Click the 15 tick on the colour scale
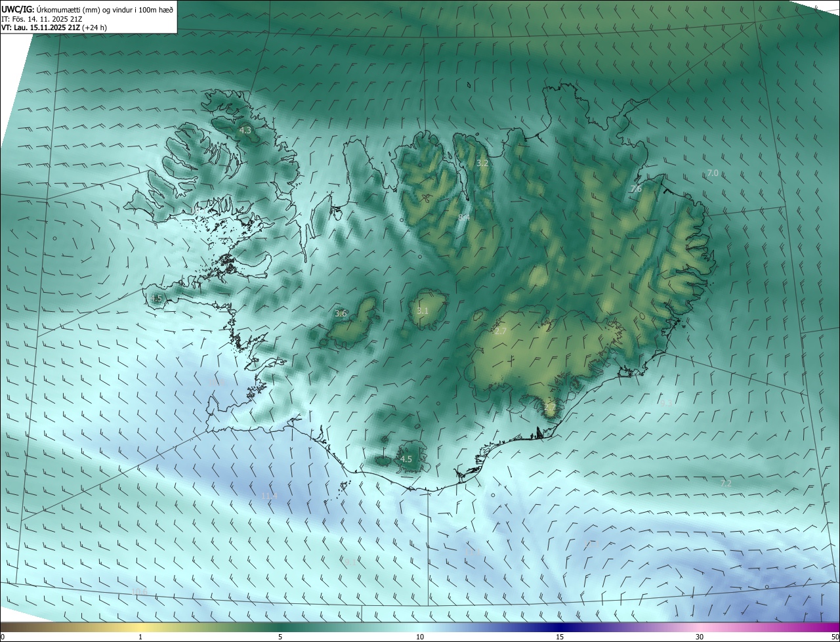Viewport: 840px width, 642px height. click(560, 637)
